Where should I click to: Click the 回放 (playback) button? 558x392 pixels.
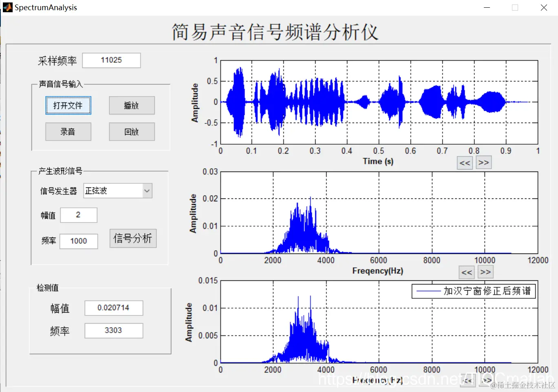click(x=132, y=132)
